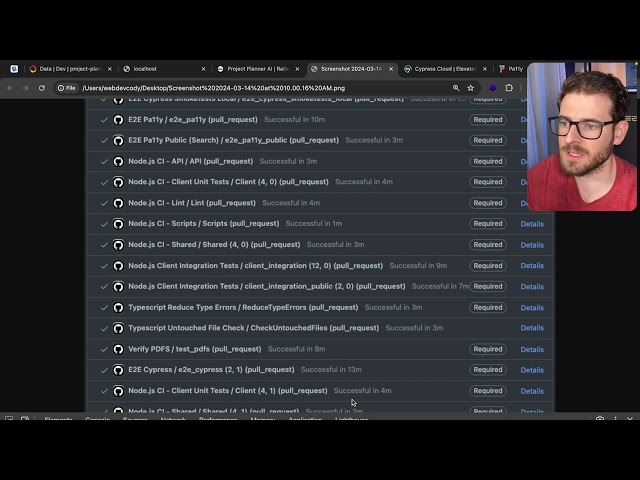Close the localhost tab
The image size is (640, 480).
point(203,69)
